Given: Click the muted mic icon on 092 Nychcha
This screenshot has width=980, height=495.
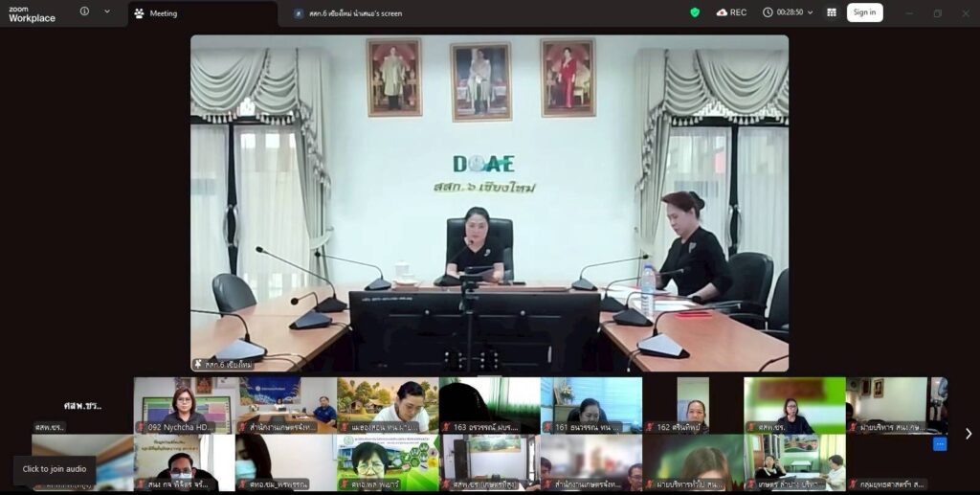Looking at the screenshot, I should pyautogui.click(x=141, y=428).
